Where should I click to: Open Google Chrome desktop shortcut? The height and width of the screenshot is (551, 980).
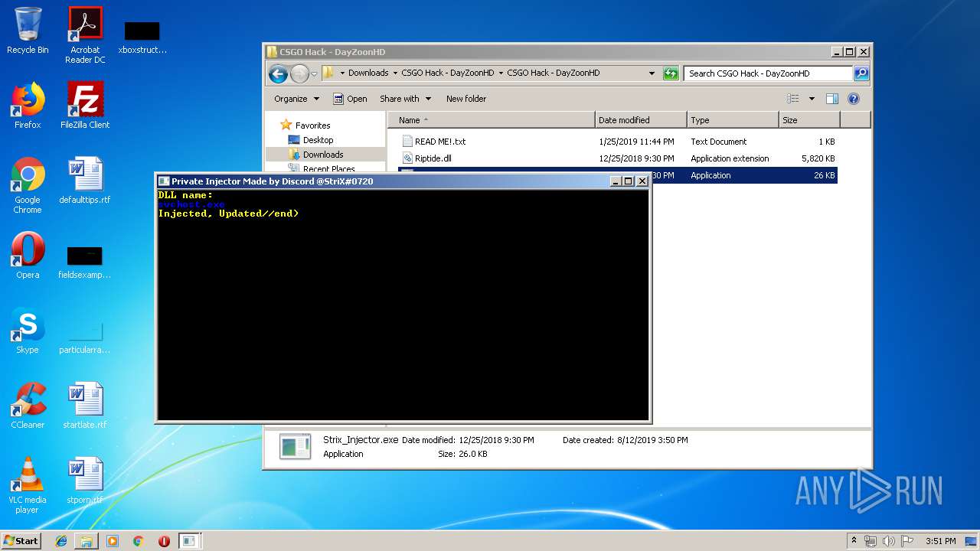[28, 185]
